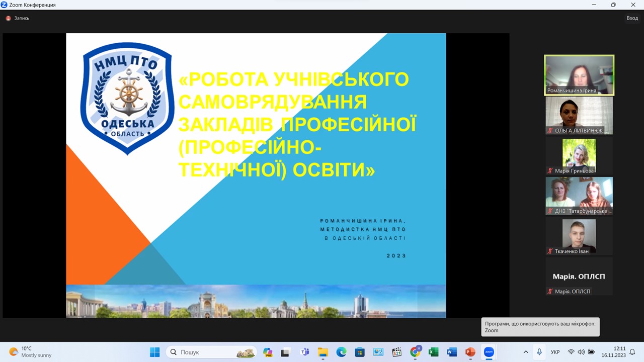
Task: Open the Wi-Fi network tray icon
Action: [571, 352]
